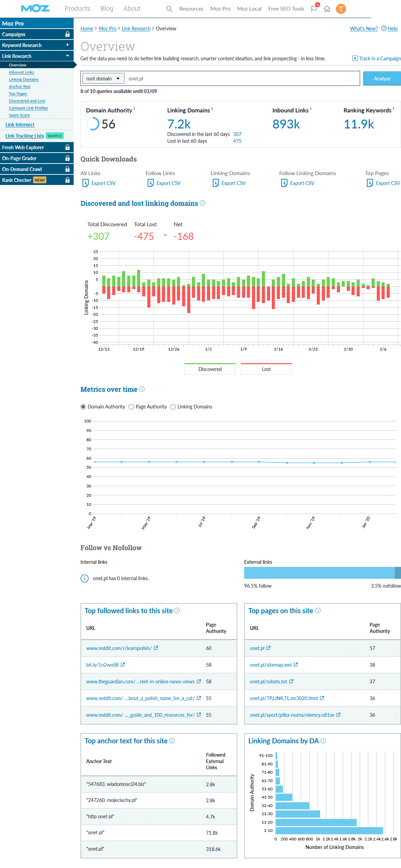Screen dimensions: 401x868
Task: Click the 1-10 bar in Linking Domains by DA
Action: point(329,831)
